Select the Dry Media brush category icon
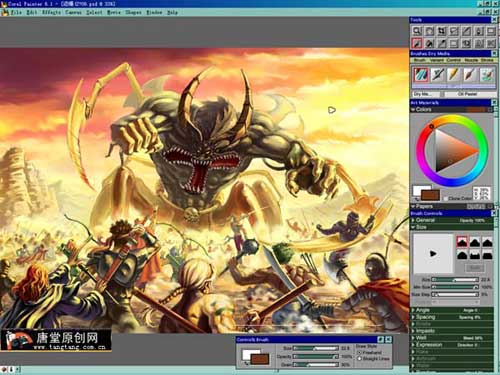The image size is (500, 375). (421, 74)
